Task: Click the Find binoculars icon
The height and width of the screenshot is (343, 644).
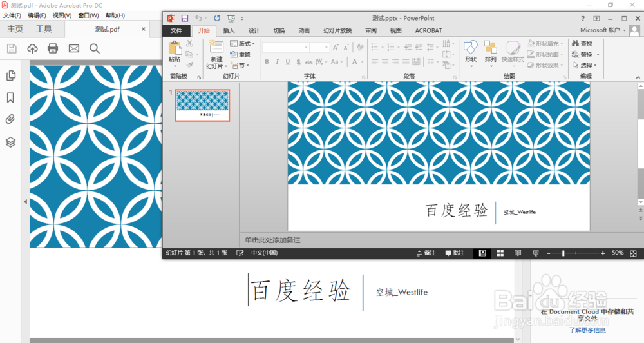Action: pos(575,43)
